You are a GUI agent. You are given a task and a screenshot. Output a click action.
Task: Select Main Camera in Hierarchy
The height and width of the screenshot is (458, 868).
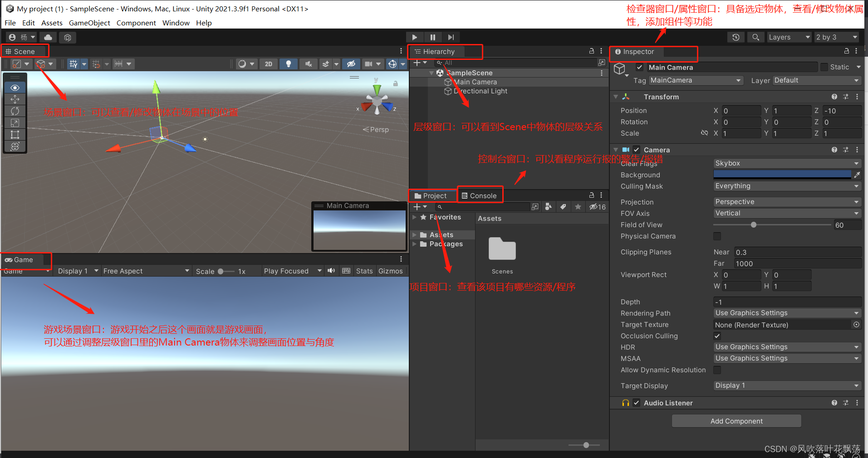pyautogui.click(x=475, y=82)
